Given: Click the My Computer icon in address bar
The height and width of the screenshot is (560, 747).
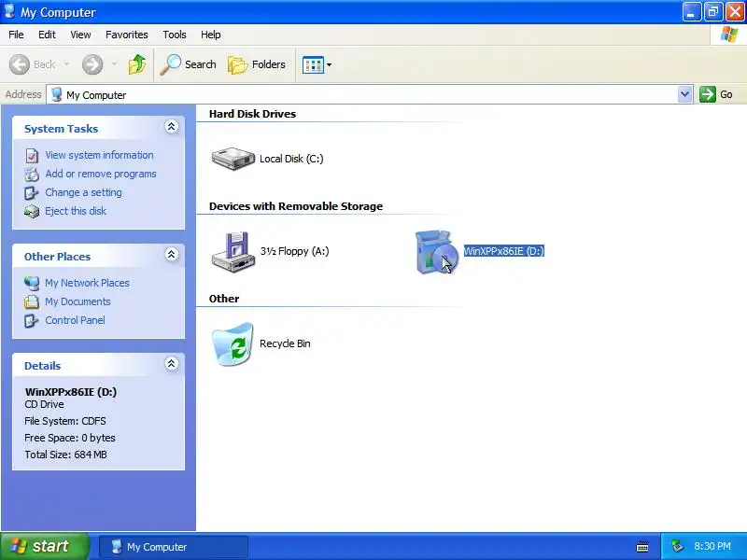Looking at the screenshot, I should [57, 95].
